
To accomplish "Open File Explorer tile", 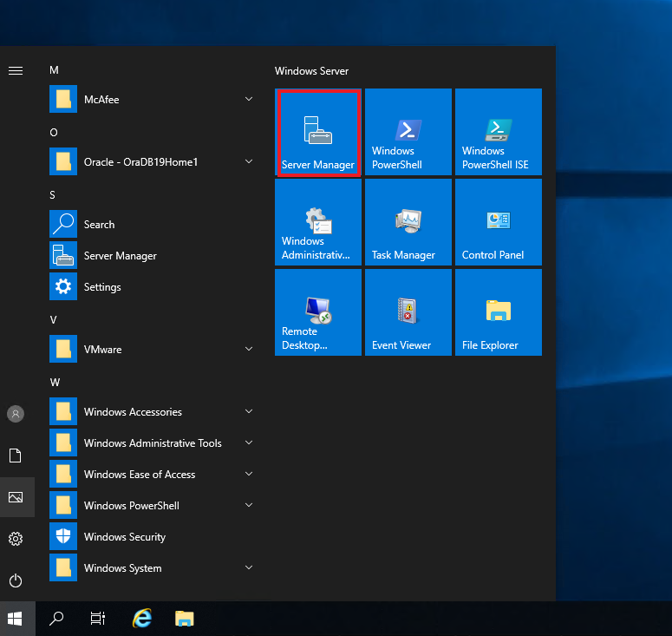I will pyautogui.click(x=499, y=312).
